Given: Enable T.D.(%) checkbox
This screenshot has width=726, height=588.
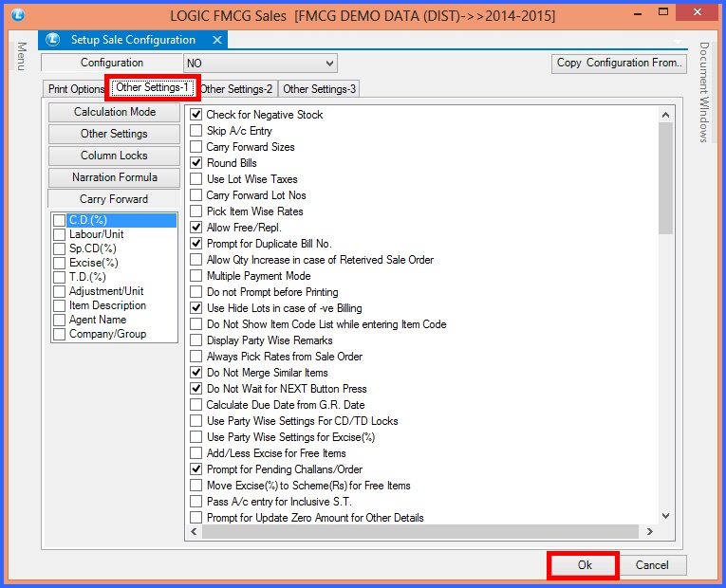Looking at the screenshot, I should tap(59, 277).
